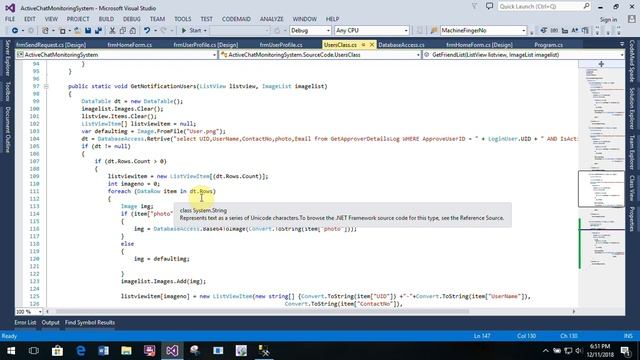Screen dimensions: 640x360
Task: Open the FILE menu
Action: (x=10, y=19)
